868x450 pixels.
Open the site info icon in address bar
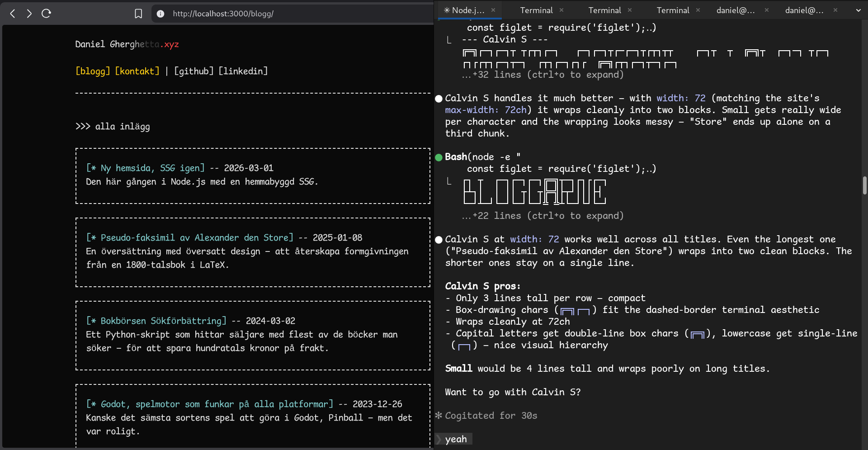click(x=160, y=14)
